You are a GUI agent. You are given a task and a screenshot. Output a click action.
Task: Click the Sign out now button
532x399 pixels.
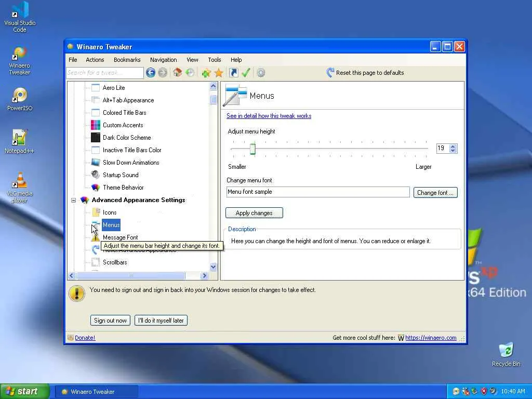pos(110,320)
